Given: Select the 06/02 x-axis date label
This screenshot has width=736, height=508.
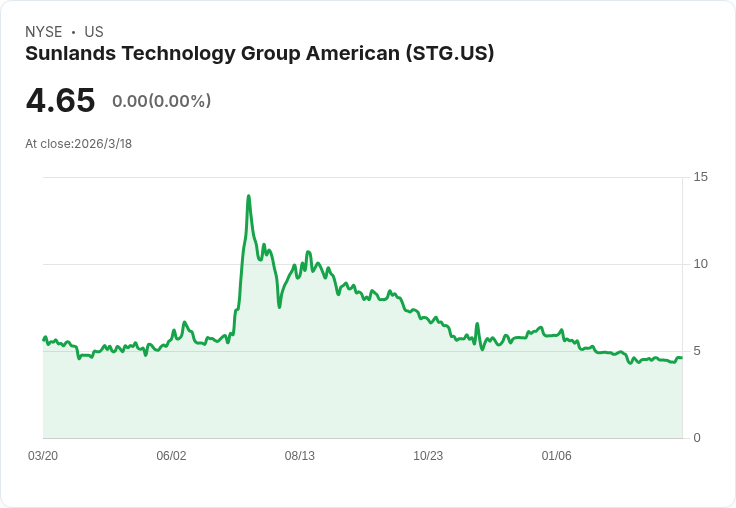Looking at the screenshot, I should pos(171,456).
